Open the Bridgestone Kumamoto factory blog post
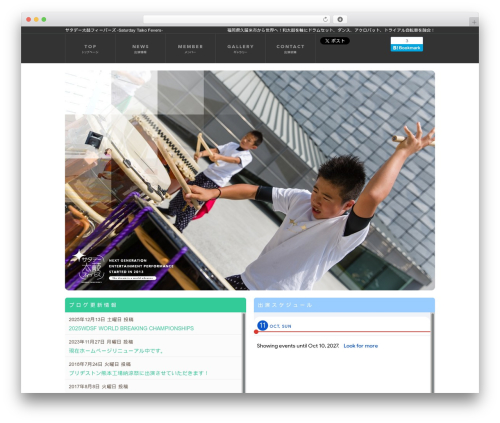Image resolution: width=500 pixels, height=423 pixels. [x=138, y=373]
